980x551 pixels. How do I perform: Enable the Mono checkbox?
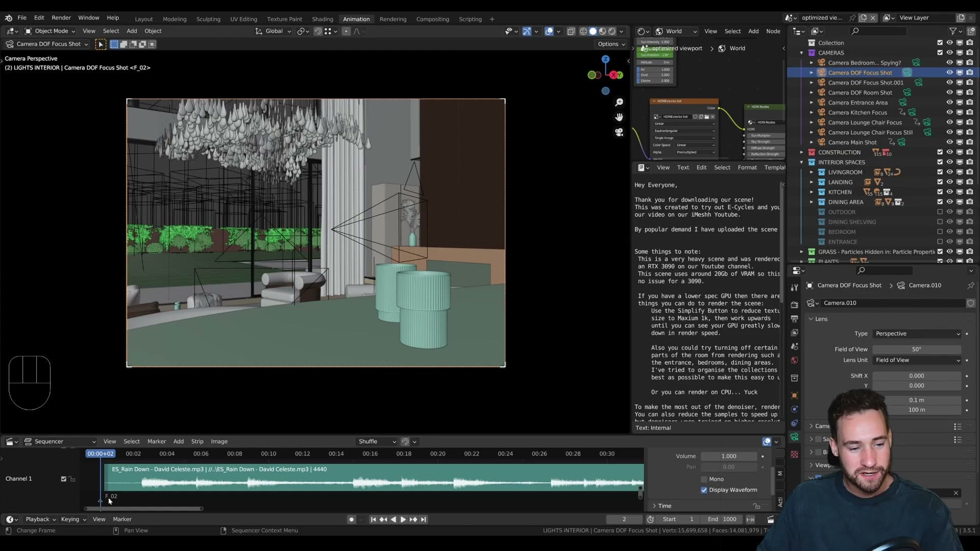click(x=704, y=479)
